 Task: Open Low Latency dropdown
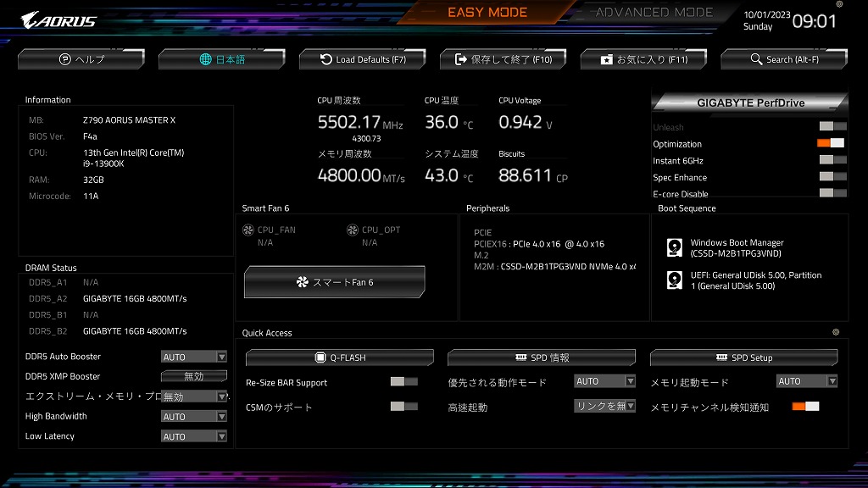(x=194, y=436)
